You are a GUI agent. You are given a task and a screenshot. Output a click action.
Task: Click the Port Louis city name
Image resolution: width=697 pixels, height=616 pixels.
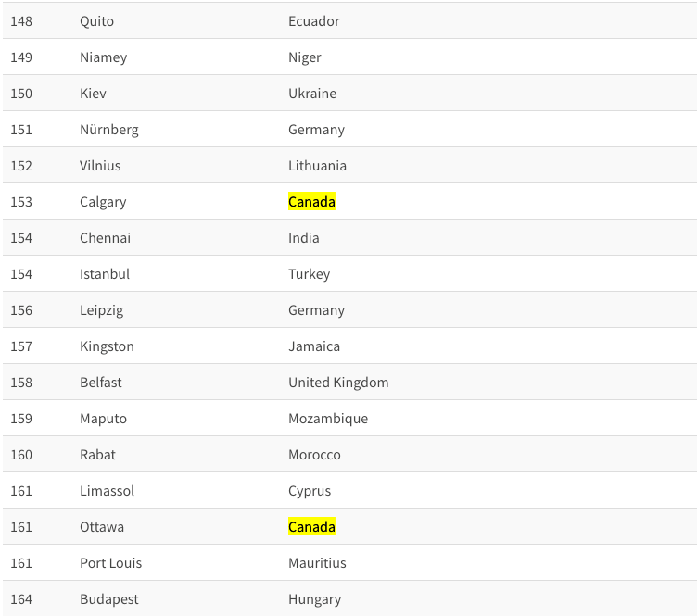[111, 563]
